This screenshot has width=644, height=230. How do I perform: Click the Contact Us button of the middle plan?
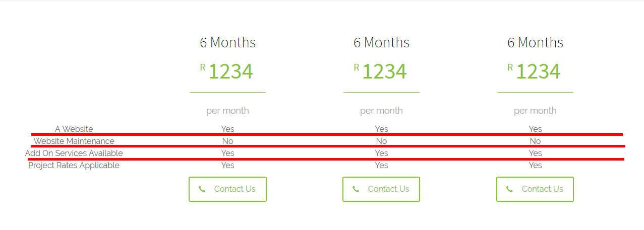coord(381,189)
